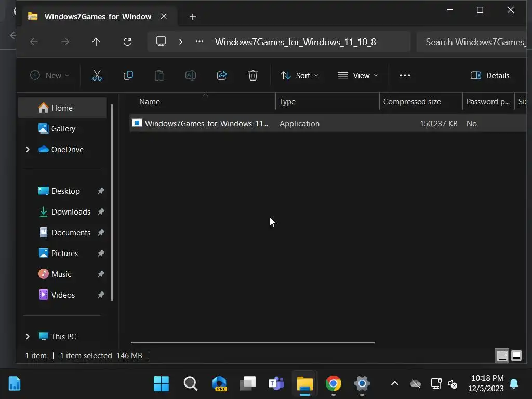Open Settings gear from taskbar
The height and width of the screenshot is (399, 532).
(362, 384)
